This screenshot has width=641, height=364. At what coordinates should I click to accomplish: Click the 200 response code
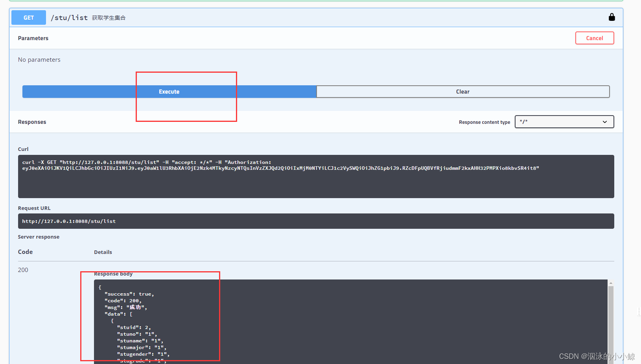pos(23,270)
